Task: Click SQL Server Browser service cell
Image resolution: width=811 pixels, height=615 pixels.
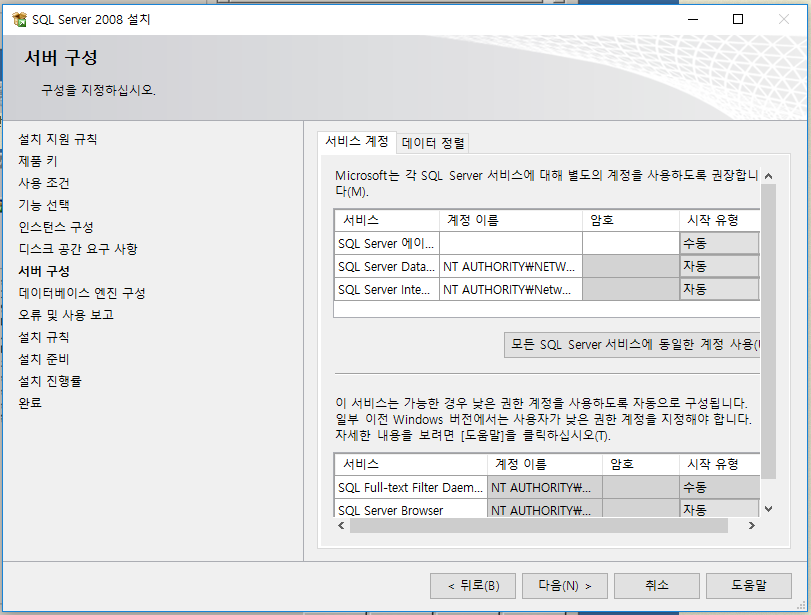Action: click(x=411, y=509)
